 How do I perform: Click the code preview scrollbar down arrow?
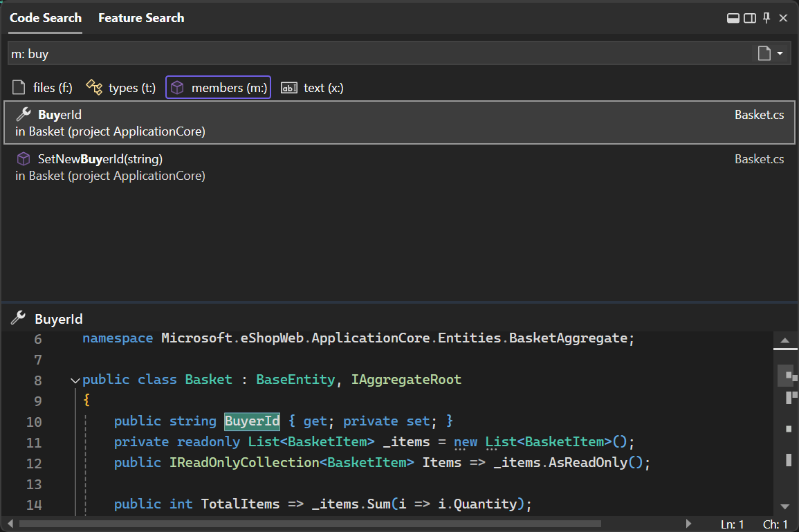[x=786, y=506]
